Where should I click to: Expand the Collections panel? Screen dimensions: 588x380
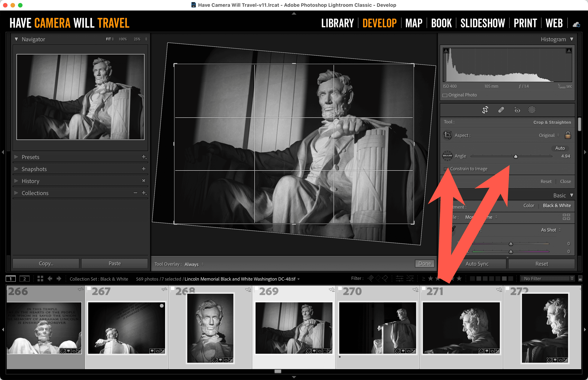tap(16, 193)
